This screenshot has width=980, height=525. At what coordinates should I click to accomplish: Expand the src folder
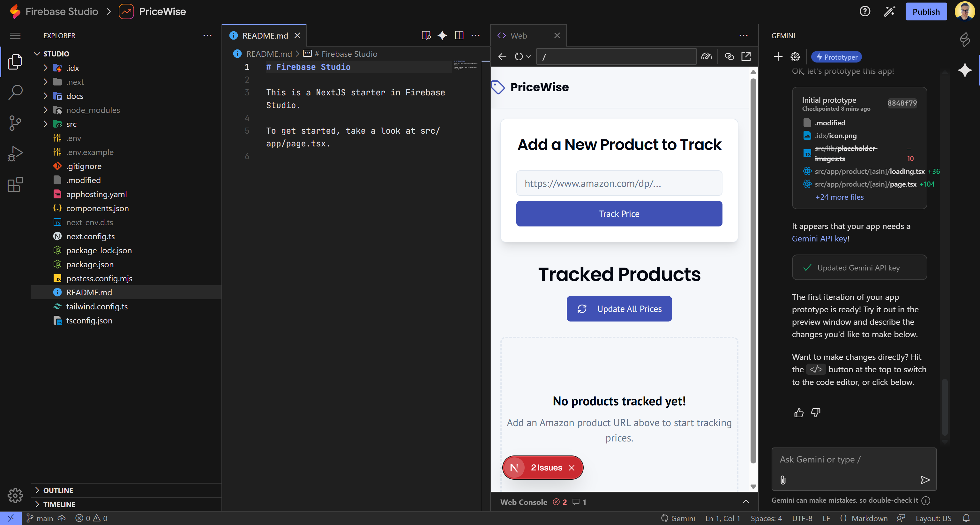(71, 124)
